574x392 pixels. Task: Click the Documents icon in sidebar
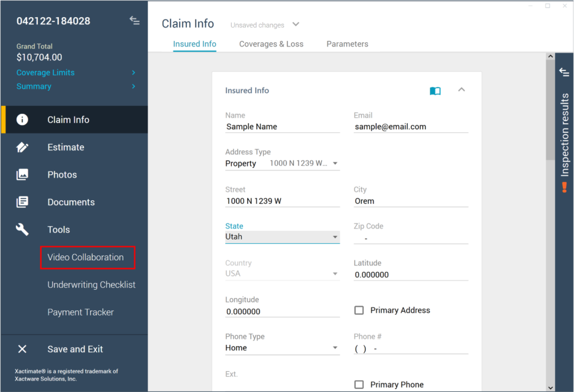[x=22, y=202]
